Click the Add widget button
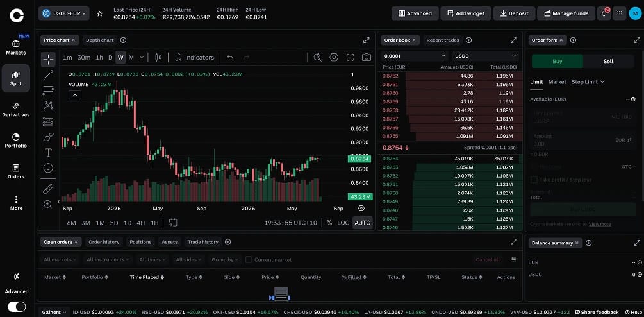644x317 pixels. click(466, 13)
